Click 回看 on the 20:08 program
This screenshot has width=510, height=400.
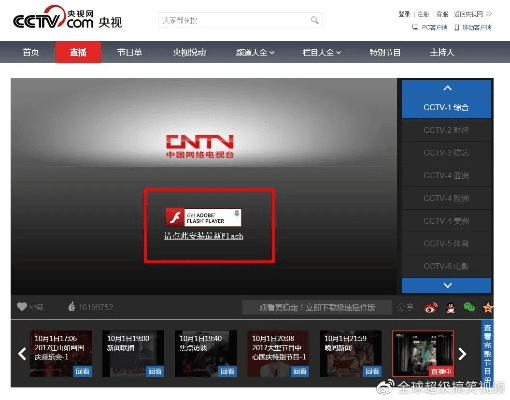coord(300,371)
